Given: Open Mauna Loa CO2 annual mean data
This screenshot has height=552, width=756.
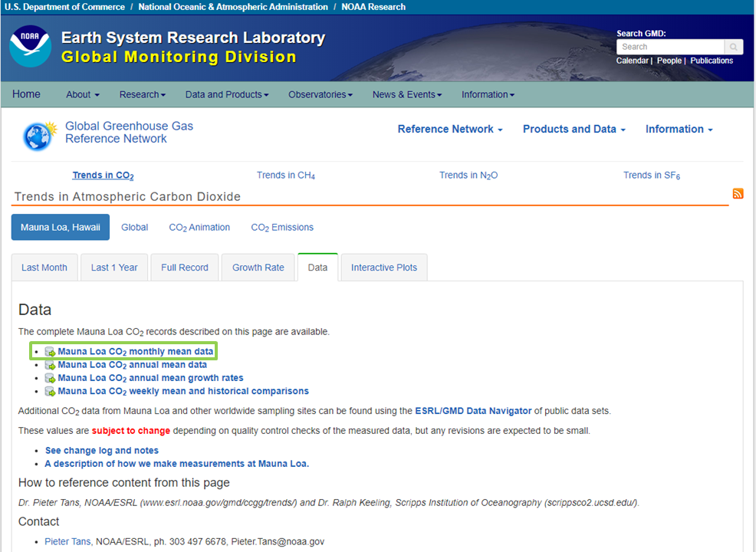Looking at the screenshot, I should point(133,365).
